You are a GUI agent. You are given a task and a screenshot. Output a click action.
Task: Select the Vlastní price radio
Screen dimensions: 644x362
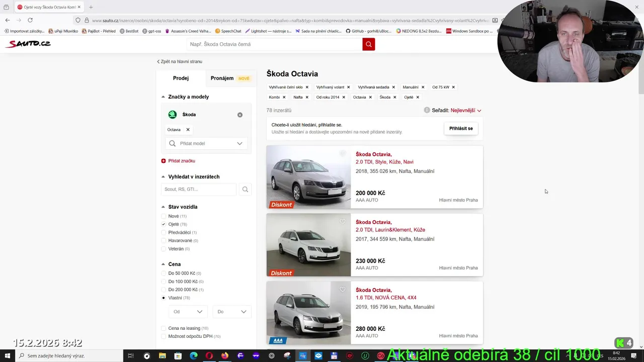(164, 298)
